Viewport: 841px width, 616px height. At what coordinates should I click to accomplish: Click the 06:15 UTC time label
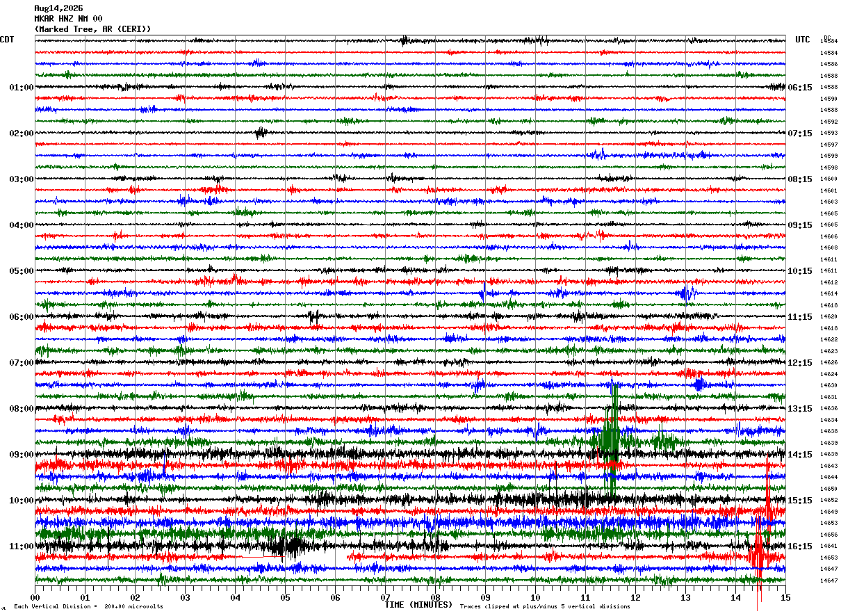click(x=800, y=88)
